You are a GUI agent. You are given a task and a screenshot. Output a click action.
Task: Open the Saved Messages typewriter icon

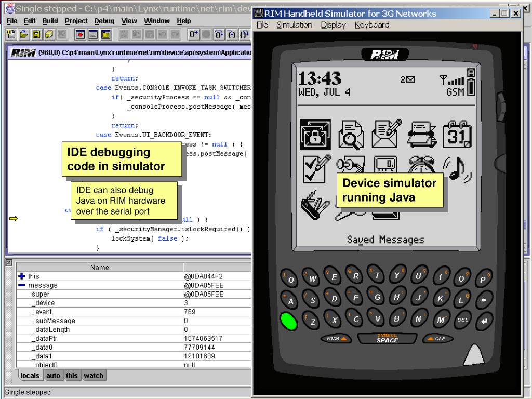click(x=422, y=135)
